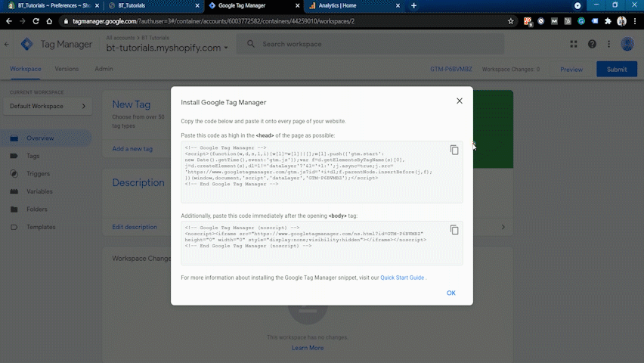This screenshot has width=644, height=363.
Task: Click the Tag Manager logo icon
Action: click(27, 44)
